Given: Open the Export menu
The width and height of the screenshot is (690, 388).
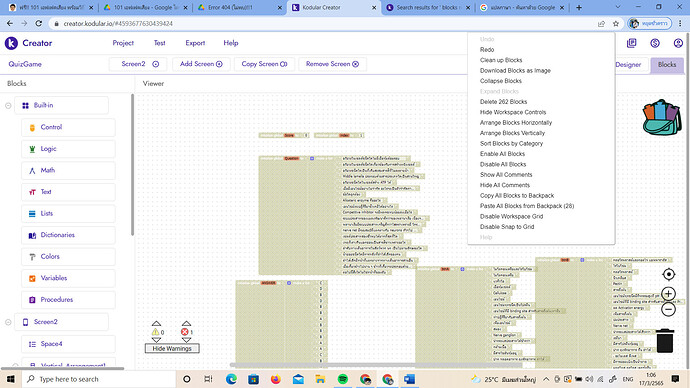Looking at the screenshot, I should click(195, 43).
